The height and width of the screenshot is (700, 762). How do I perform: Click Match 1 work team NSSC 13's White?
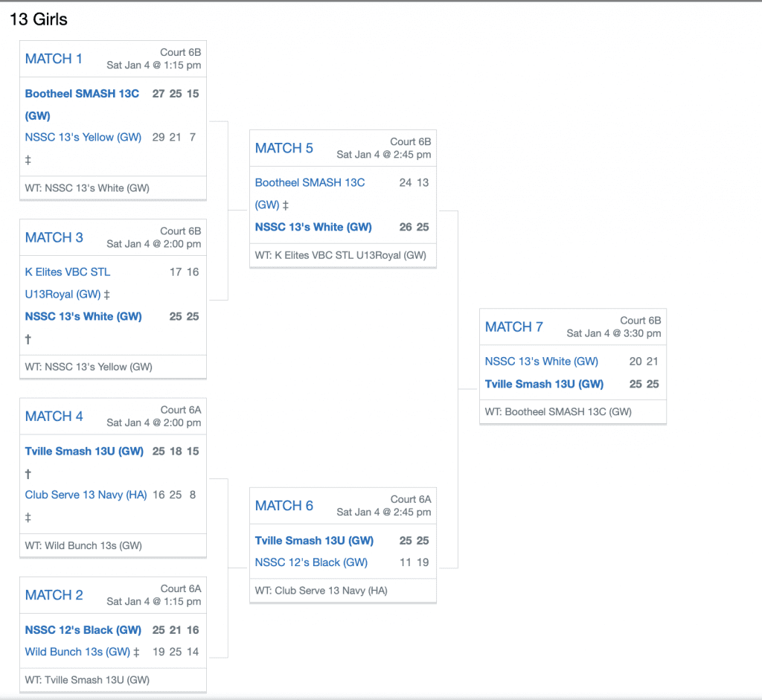tap(87, 188)
